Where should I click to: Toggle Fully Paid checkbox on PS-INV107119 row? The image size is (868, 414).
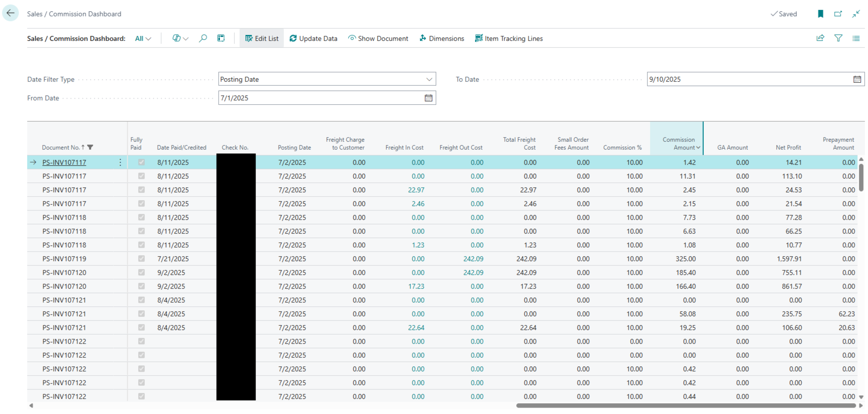coord(141,259)
